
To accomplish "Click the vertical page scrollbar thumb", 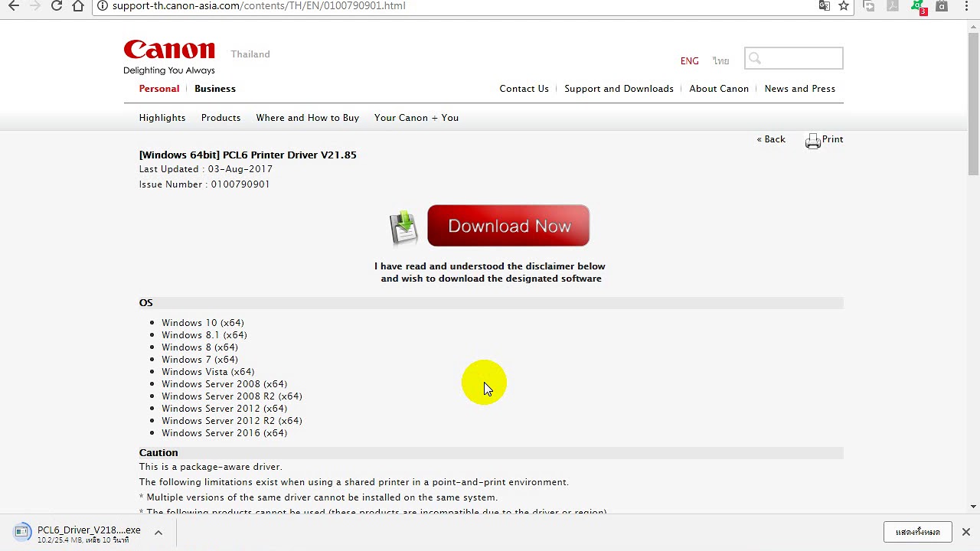I will (973, 105).
